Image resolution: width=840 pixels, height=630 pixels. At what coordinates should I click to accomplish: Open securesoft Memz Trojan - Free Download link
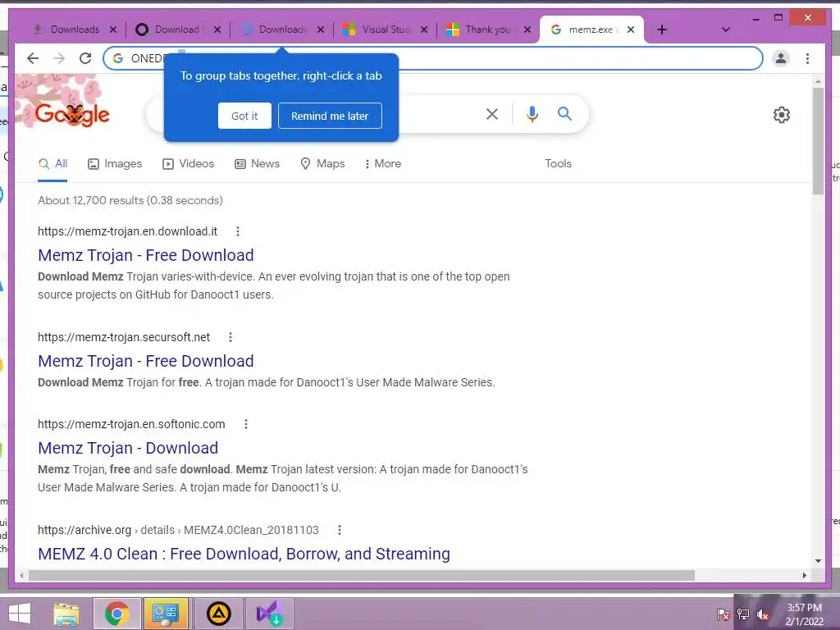(146, 361)
